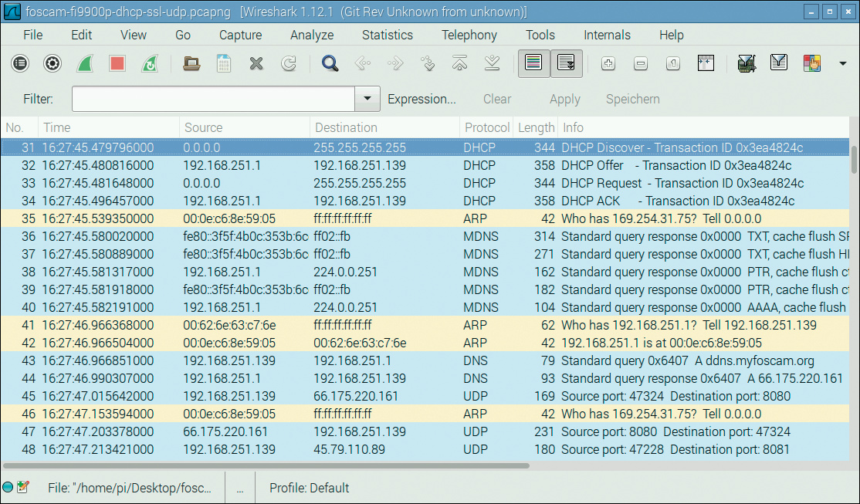Screen dimensions: 860x504
Task: Sort packets by Protocol column header
Action: [486, 127]
